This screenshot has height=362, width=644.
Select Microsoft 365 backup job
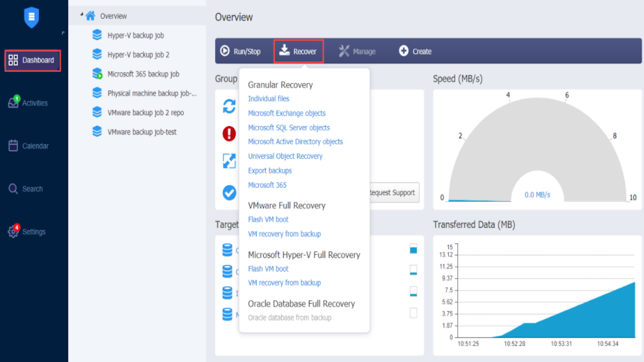143,74
